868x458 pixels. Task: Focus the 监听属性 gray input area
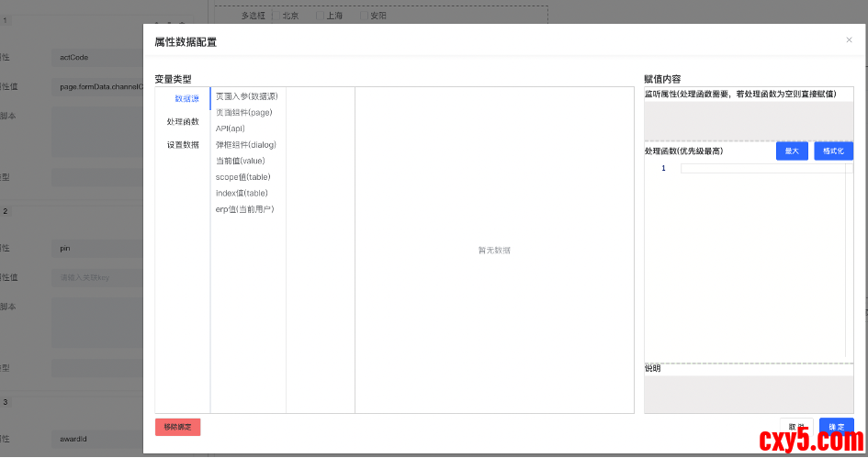pos(749,119)
